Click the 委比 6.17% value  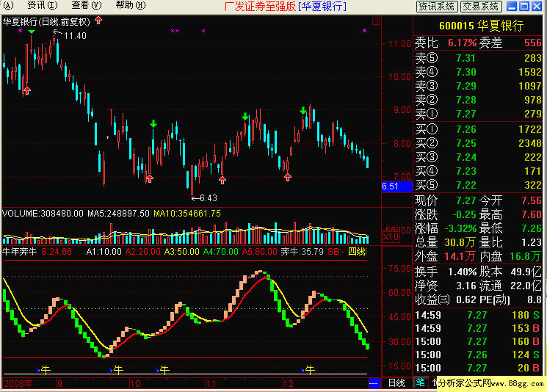point(462,43)
